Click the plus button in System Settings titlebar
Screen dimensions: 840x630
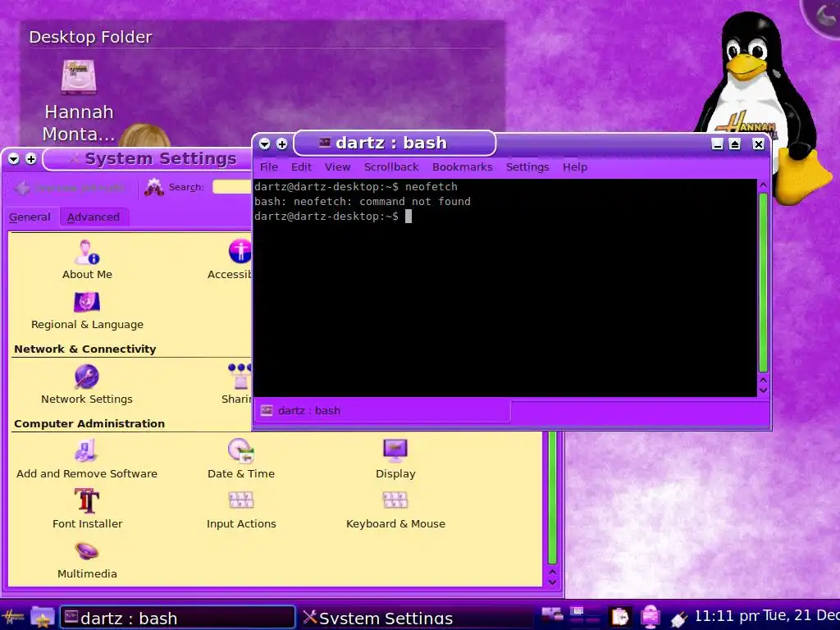pyautogui.click(x=31, y=159)
